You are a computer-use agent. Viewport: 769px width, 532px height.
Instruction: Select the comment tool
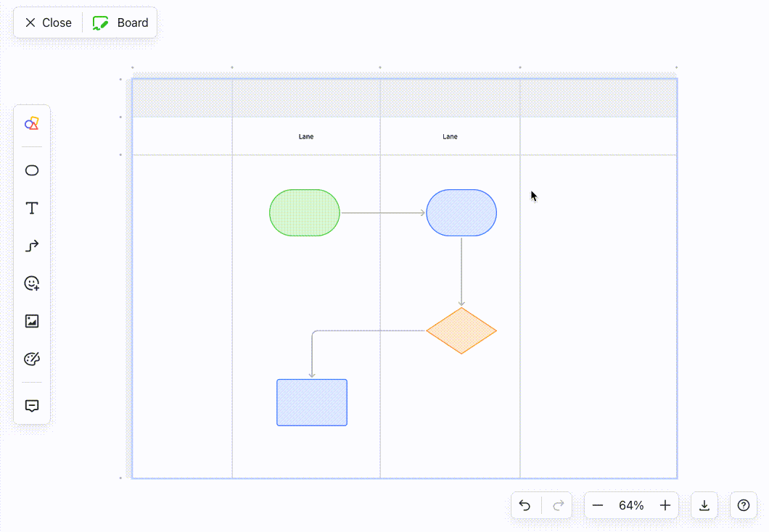[31, 405]
